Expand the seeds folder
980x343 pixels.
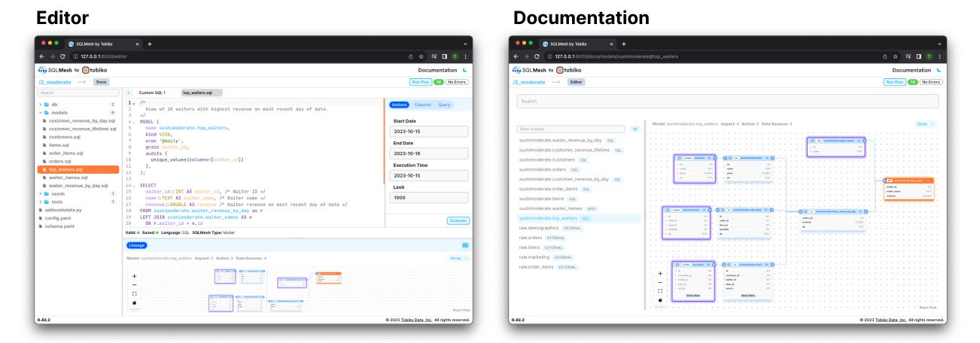pos(57,193)
